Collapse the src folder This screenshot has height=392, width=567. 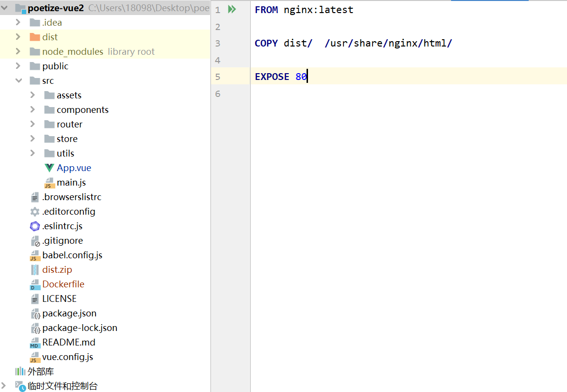(18, 80)
